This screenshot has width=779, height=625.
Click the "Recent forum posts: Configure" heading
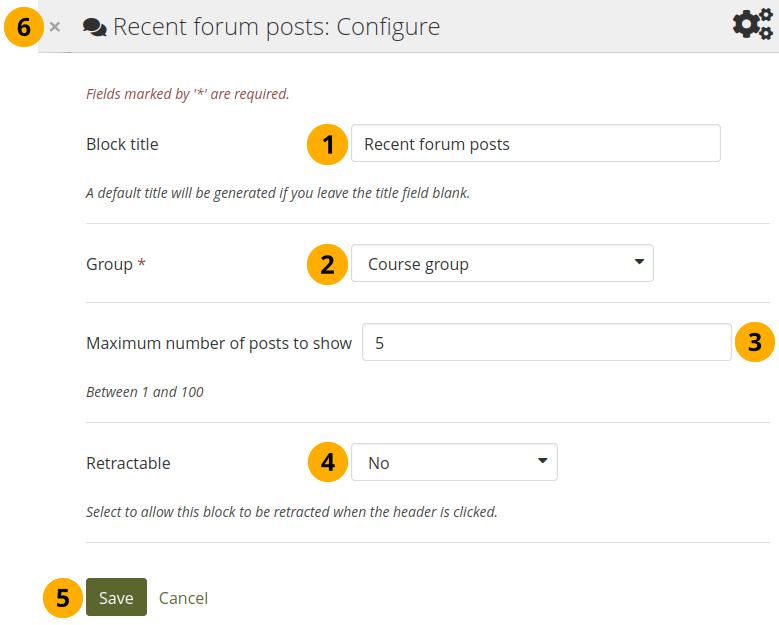tap(276, 27)
